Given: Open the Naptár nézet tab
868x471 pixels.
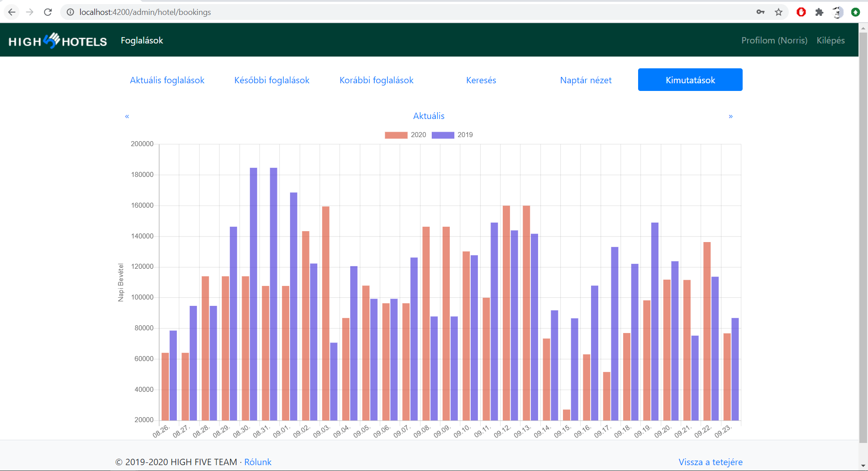Looking at the screenshot, I should pos(586,80).
